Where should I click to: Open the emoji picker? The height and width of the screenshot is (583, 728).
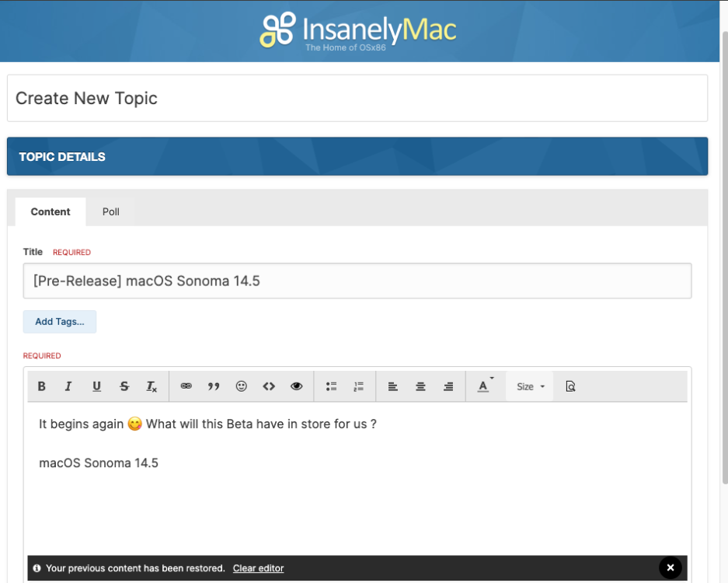tap(242, 386)
